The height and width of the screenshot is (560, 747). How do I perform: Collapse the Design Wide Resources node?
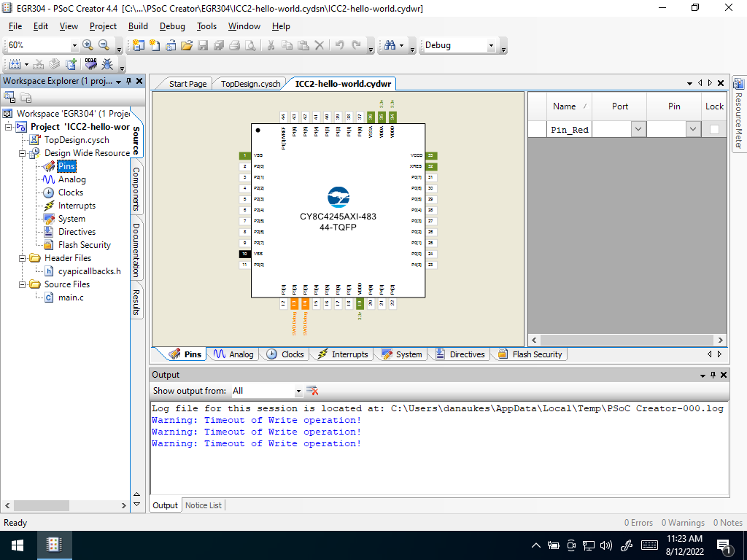[22, 153]
